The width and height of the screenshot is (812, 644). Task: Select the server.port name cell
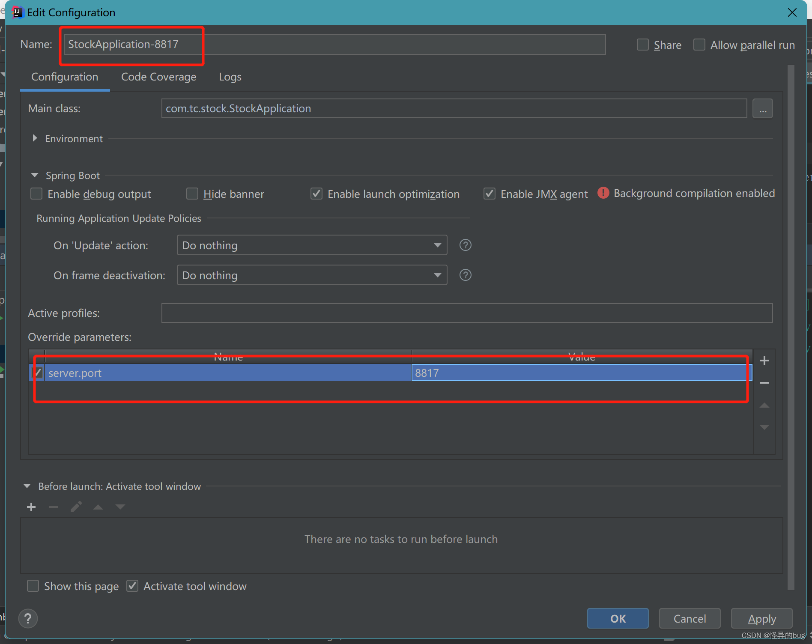[x=228, y=373]
